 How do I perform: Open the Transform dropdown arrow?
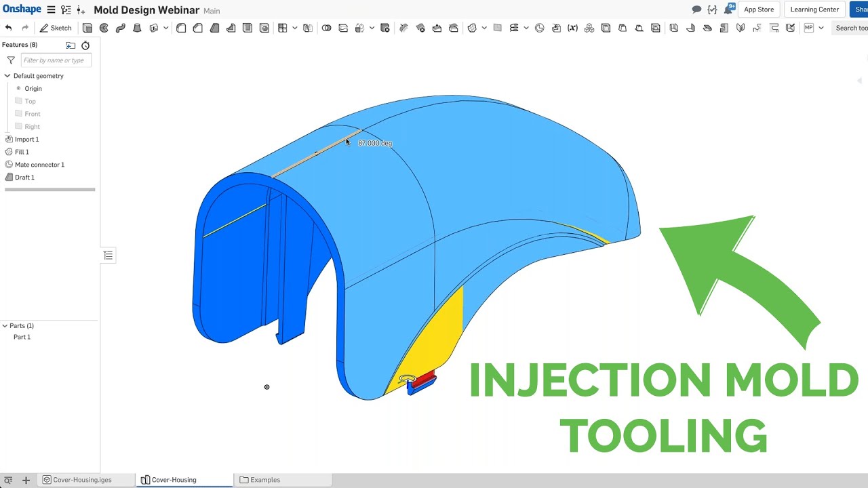(372, 28)
